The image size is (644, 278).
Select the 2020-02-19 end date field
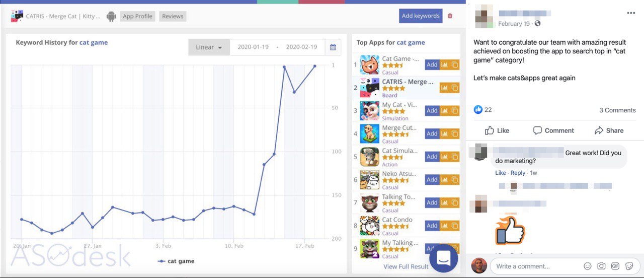(x=301, y=47)
